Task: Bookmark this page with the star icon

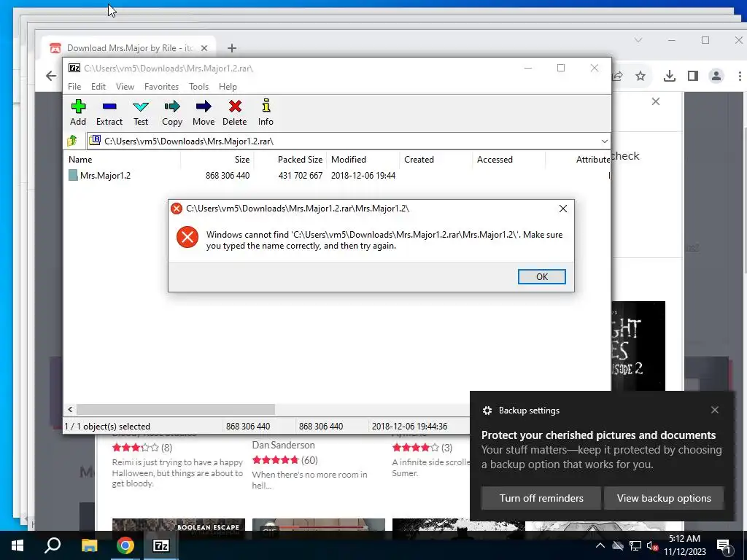Action: click(x=640, y=76)
